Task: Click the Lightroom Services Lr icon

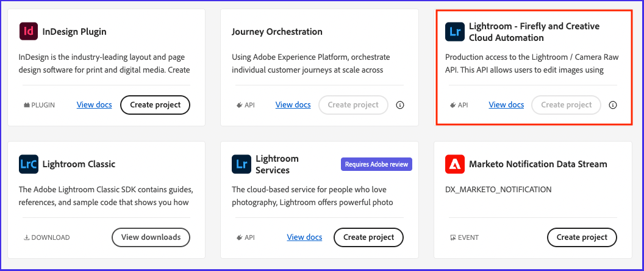Action: click(x=241, y=164)
